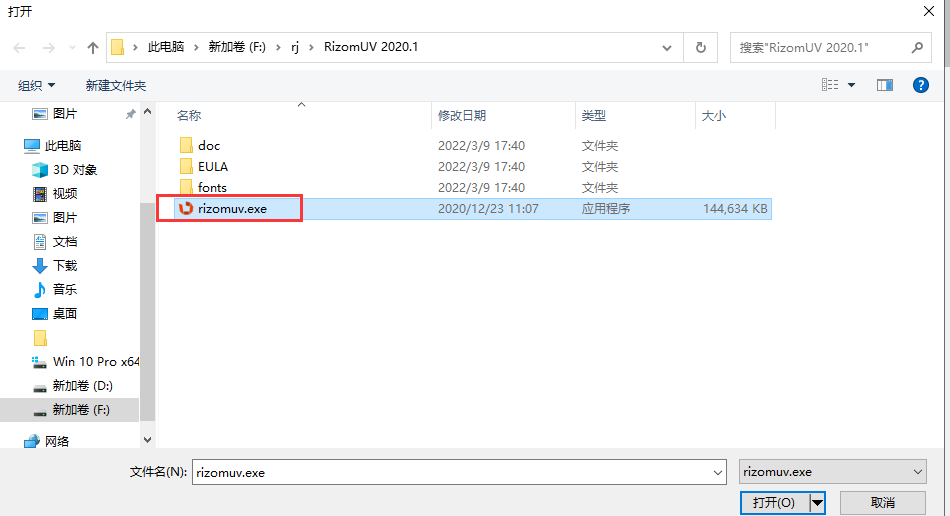Close the 打开 dialog
Image resolution: width=950 pixels, height=516 pixels.
click(x=929, y=12)
